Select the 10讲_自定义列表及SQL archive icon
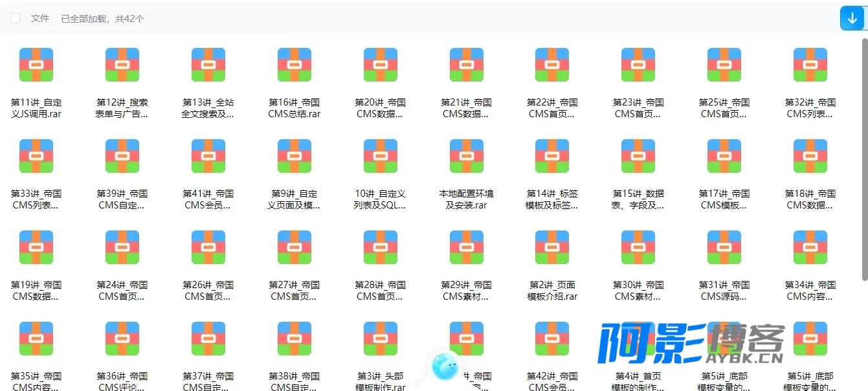 pyautogui.click(x=381, y=156)
